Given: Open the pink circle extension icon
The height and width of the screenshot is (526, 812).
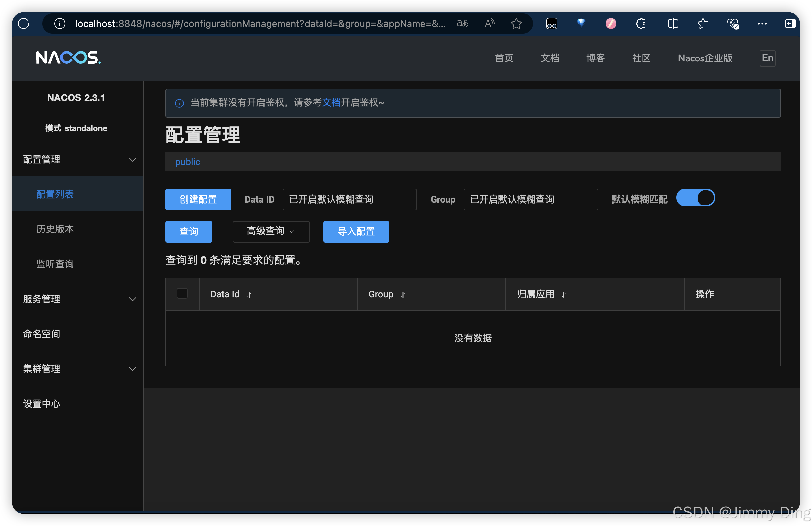Looking at the screenshot, I should point(611,24).
